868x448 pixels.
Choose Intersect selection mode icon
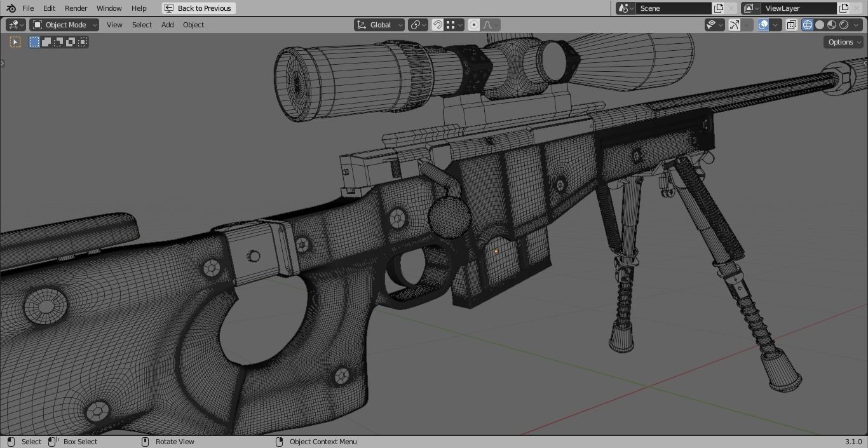click(x=83, y=42)
